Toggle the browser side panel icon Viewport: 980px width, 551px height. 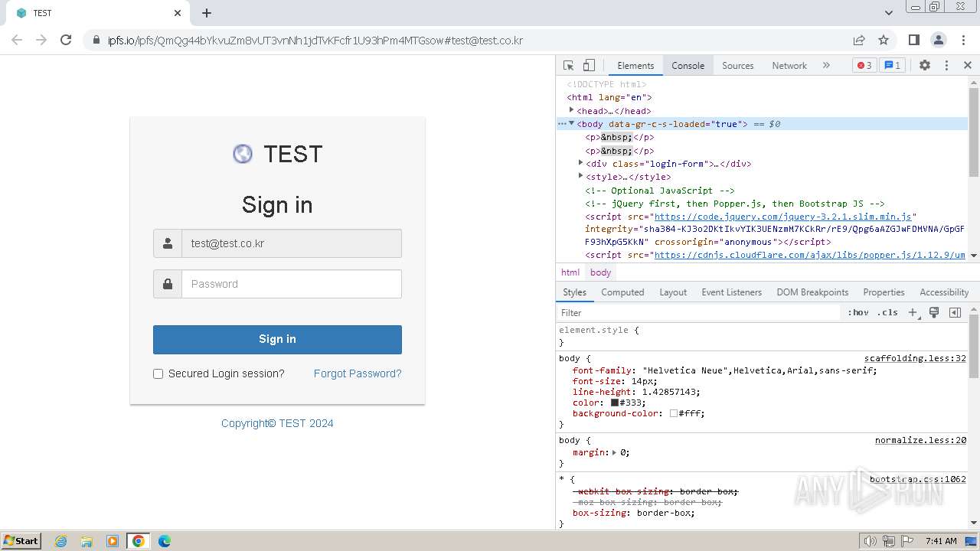913,40
